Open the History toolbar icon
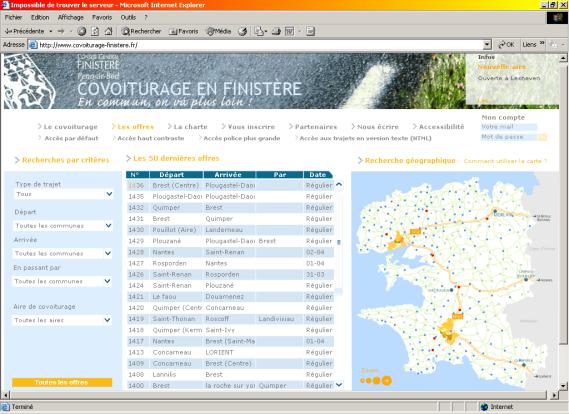The image size is (569, 414). coord(243,32)
